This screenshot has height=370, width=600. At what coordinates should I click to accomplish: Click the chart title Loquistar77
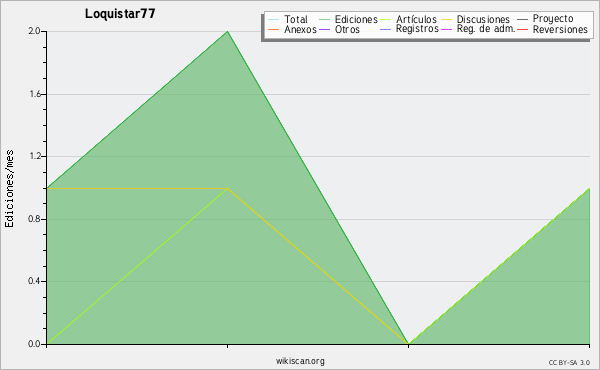coord(120,13)
